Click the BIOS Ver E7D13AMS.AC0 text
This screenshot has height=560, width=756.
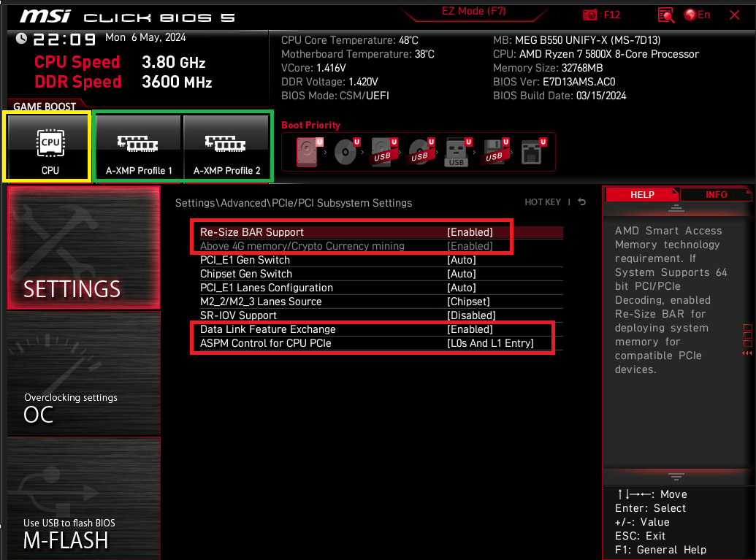tap(554, 82)
